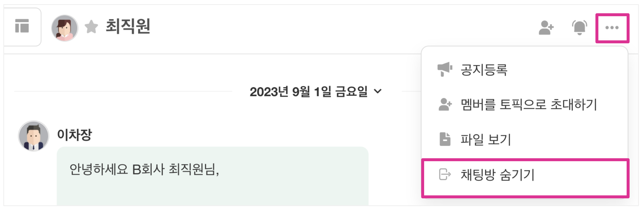This screenshot has width=644, height=211.
Task: Select 공지등록 from the menu
Action: 484,70
